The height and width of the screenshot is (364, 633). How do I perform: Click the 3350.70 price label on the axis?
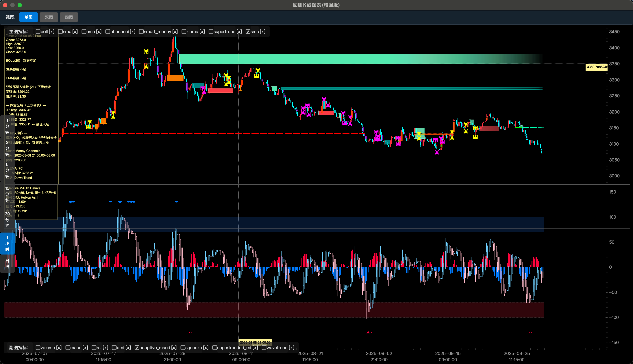[597, 67]
